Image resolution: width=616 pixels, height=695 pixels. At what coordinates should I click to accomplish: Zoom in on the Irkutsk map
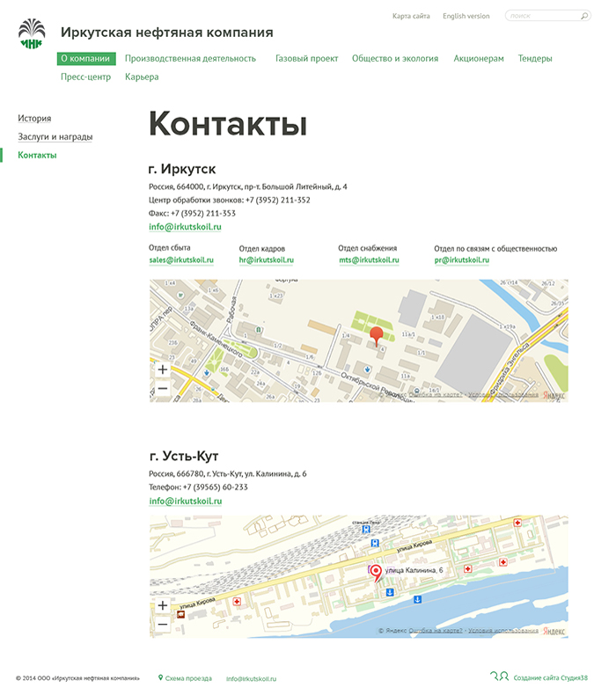[x=162, y=369]
